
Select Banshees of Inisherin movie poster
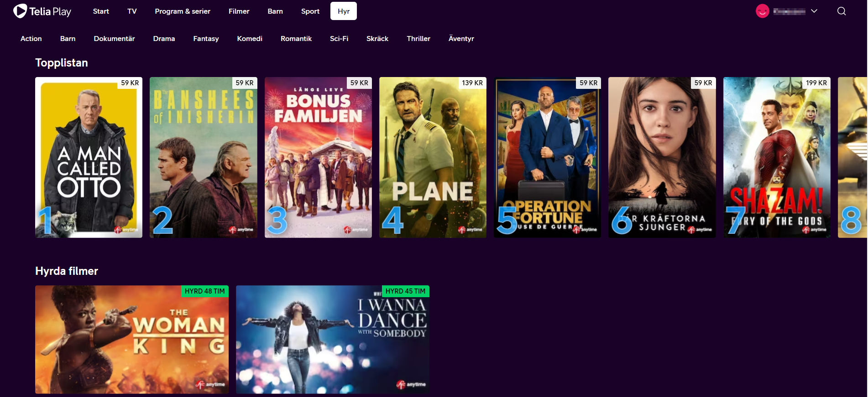[x=203, y=157]
